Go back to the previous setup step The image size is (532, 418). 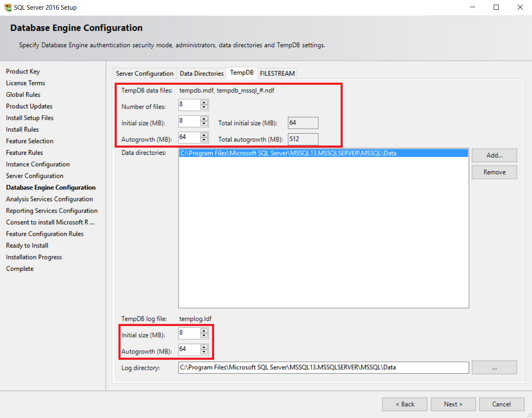click(404, 404)
